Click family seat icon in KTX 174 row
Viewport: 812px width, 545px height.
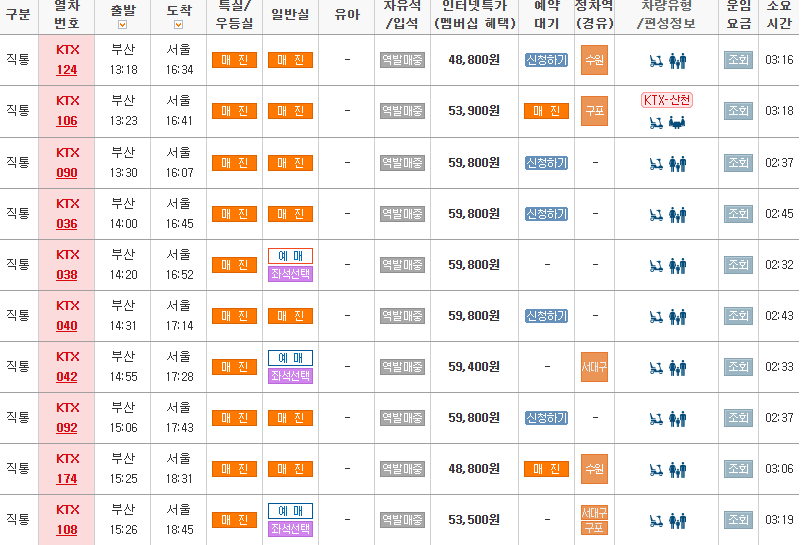click(677, 470)
